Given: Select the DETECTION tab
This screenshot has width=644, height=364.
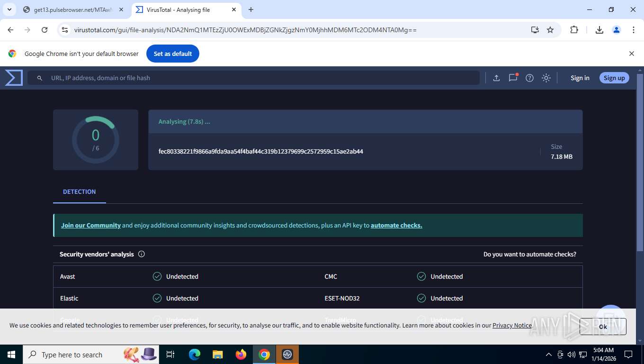Looking at the screenshot, I should point(79,192).
